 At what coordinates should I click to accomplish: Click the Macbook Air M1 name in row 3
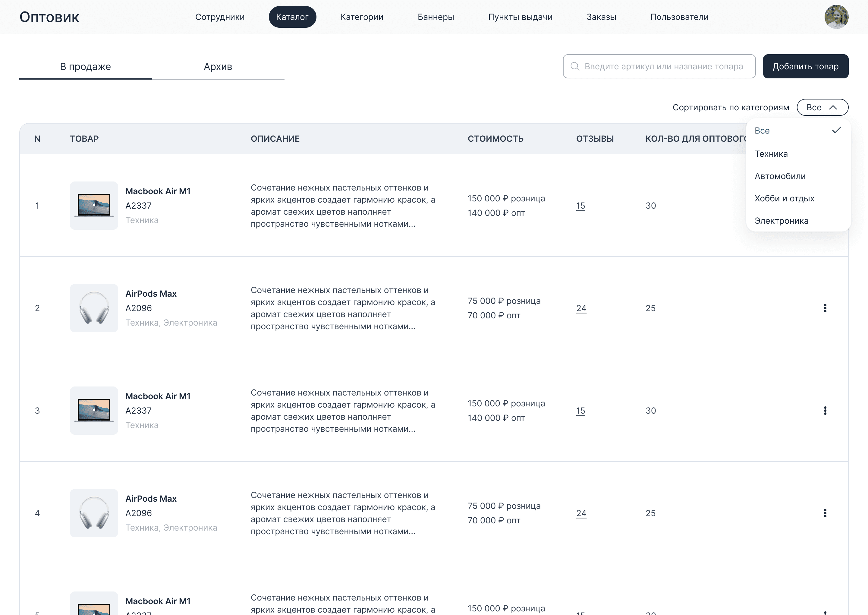coord(158,396)
